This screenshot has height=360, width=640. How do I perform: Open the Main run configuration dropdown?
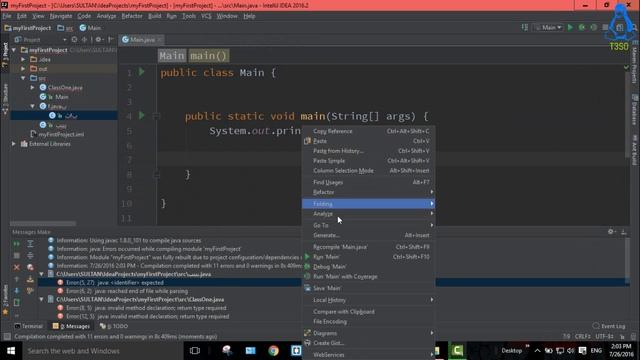549,27
